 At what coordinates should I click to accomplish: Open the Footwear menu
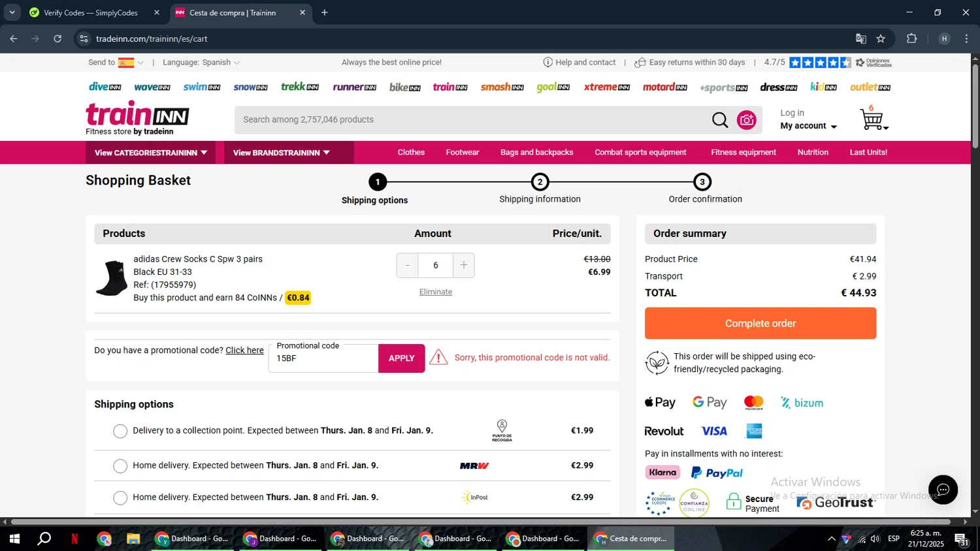click(x=463, y=152)
